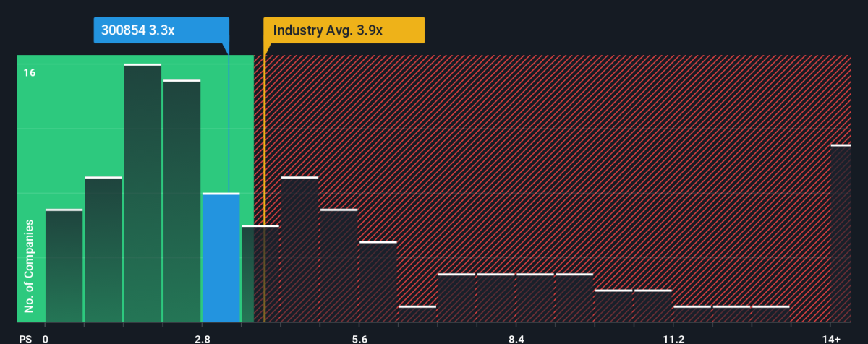Click the y-axis value 16
The width and height of the screenshot is (868, 344).
[29, 72]
